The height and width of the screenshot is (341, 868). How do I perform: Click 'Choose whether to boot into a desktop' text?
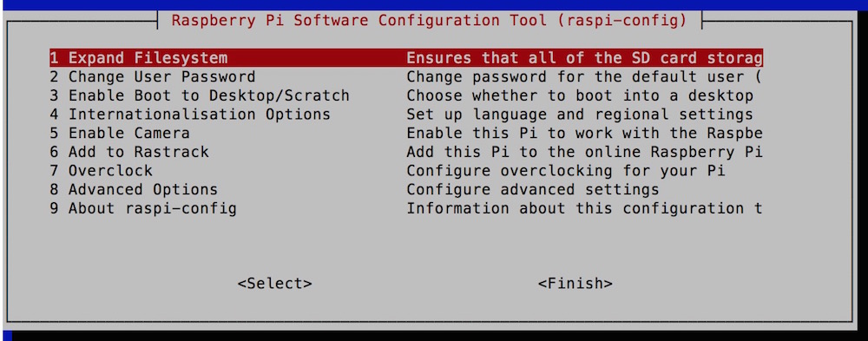[x=580, y=95]
